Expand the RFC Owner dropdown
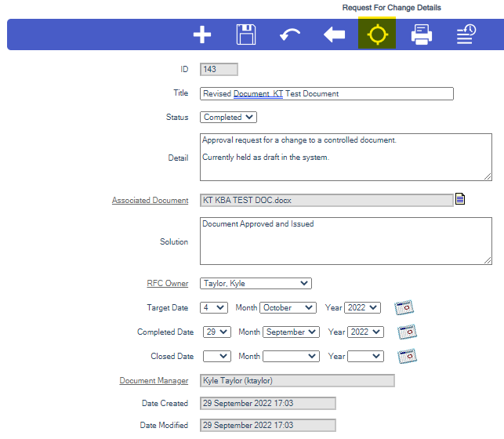This screenshot has height=439, width=504. 256,283
